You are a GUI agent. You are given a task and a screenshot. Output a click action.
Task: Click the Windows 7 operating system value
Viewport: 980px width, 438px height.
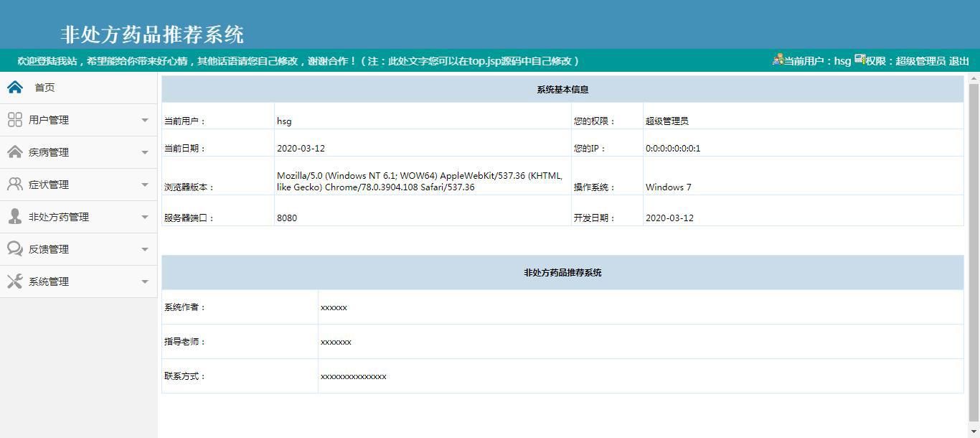(669, 187)
